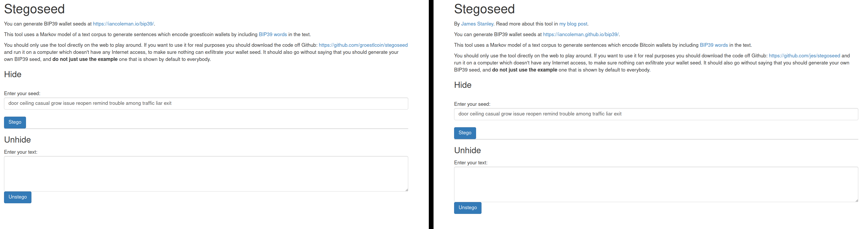Click 'BIP39 words' link in groestlcoin description
Screen dimensions: 868x229
pyautogui.click(x=273, y=34)
